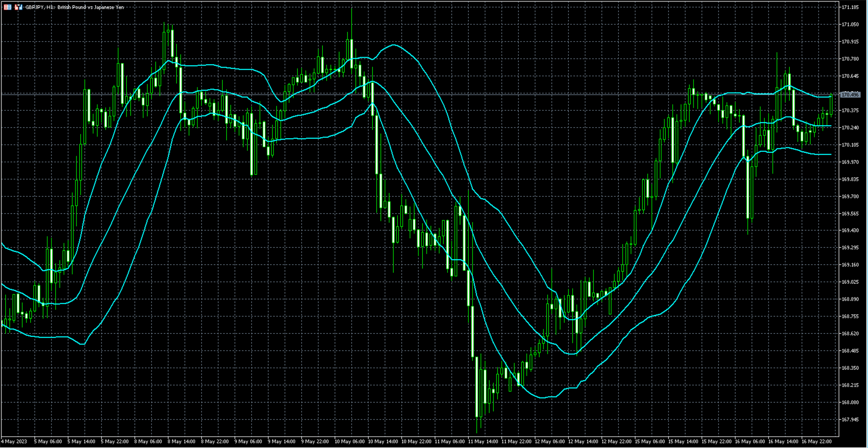Toggle the one-click trading panel icon

coord(7,7)
